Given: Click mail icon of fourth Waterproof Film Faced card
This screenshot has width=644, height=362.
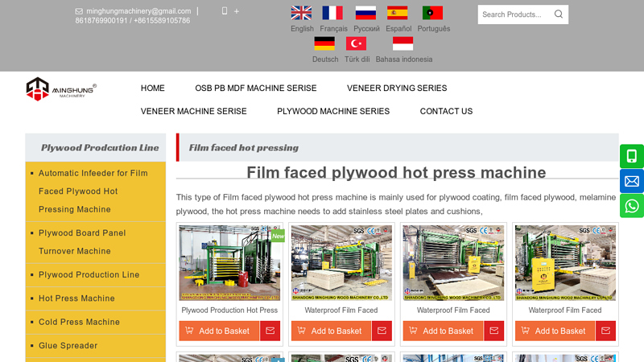Looking at the screenshot, I should (x=606, y=331).
